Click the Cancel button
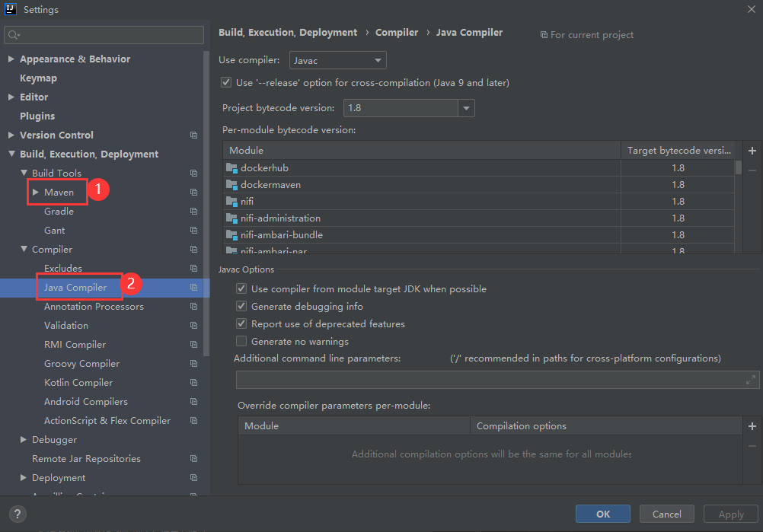This screenshot has width=763, height=532. pos(666,514)
